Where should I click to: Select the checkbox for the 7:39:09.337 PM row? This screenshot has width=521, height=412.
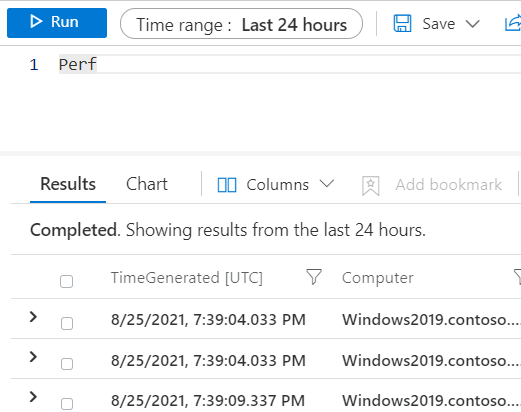67,404
